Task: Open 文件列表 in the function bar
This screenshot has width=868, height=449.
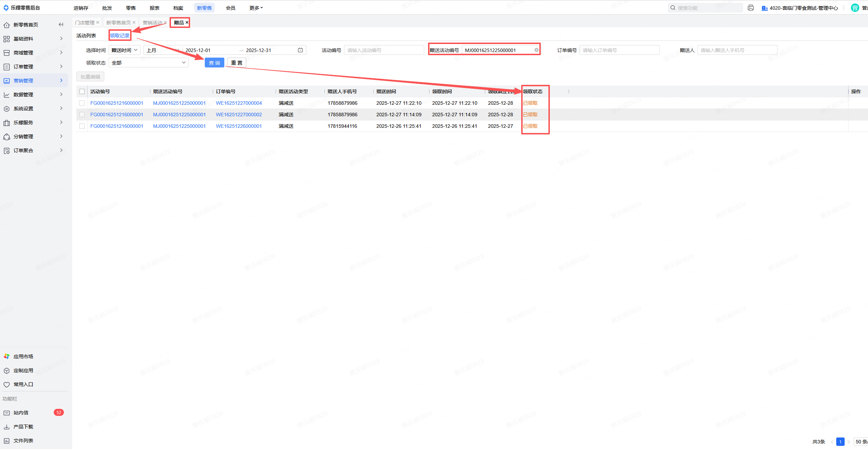Action: point(23,441)
